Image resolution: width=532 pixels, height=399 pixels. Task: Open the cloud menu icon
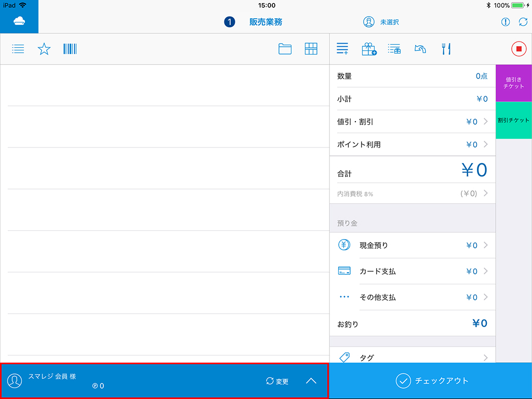pos(19,21)
